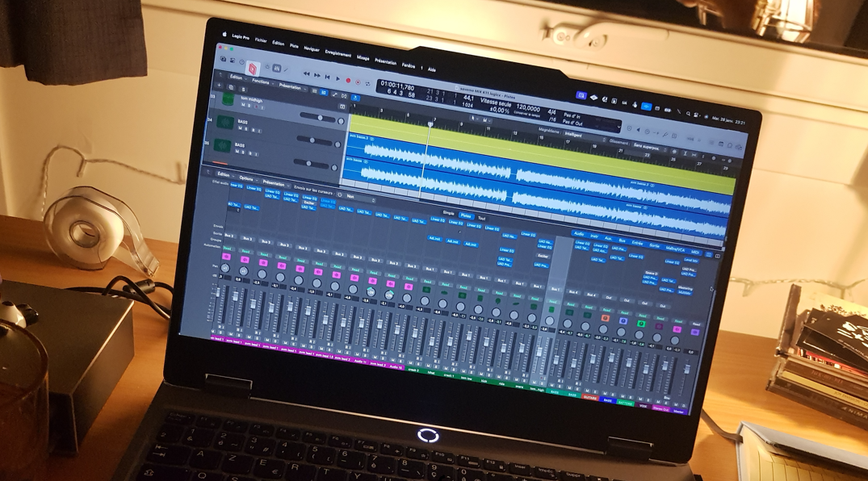Mute the tom mid/high track

243,106
